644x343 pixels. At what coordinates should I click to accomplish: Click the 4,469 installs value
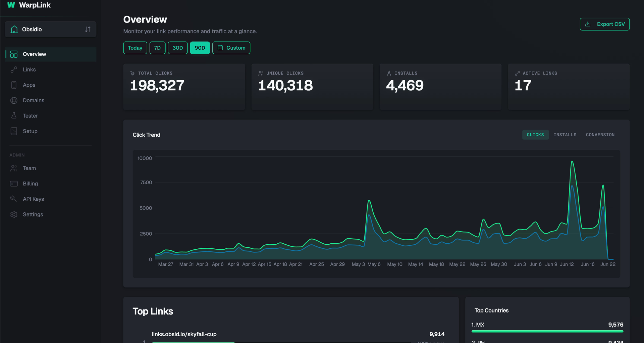point(405,86)
